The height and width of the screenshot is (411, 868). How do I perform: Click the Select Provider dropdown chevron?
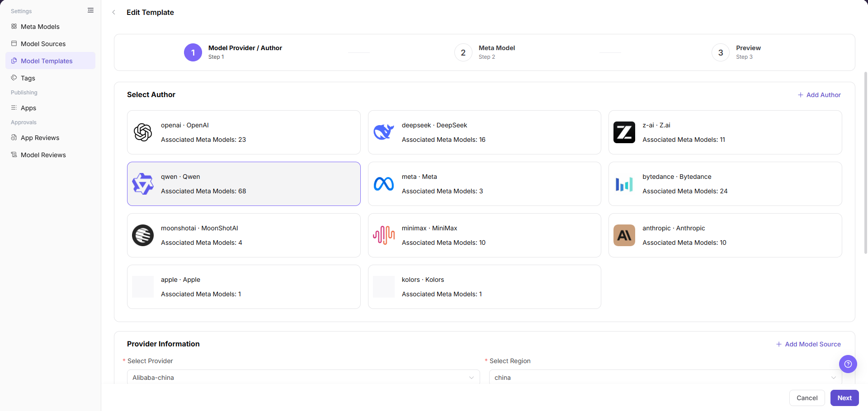pyautogui.click(x=472, y=378)
